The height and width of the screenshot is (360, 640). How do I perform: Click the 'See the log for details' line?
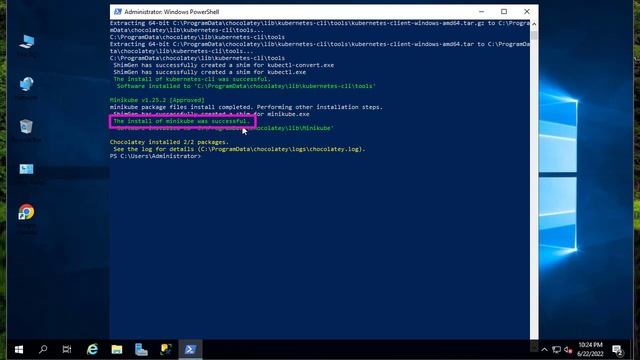pos(239,149)
